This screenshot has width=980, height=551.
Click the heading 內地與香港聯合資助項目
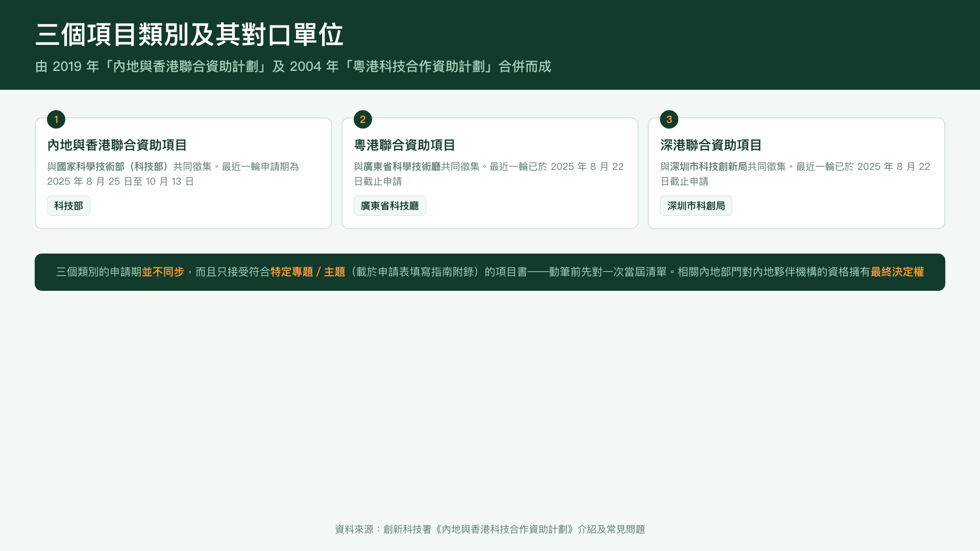(x=117, y=145)
